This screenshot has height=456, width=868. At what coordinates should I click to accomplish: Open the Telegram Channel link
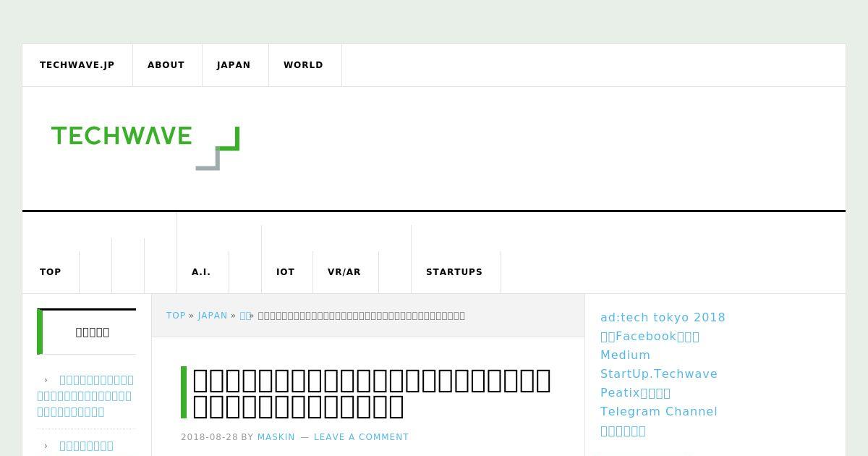(659, 412)
